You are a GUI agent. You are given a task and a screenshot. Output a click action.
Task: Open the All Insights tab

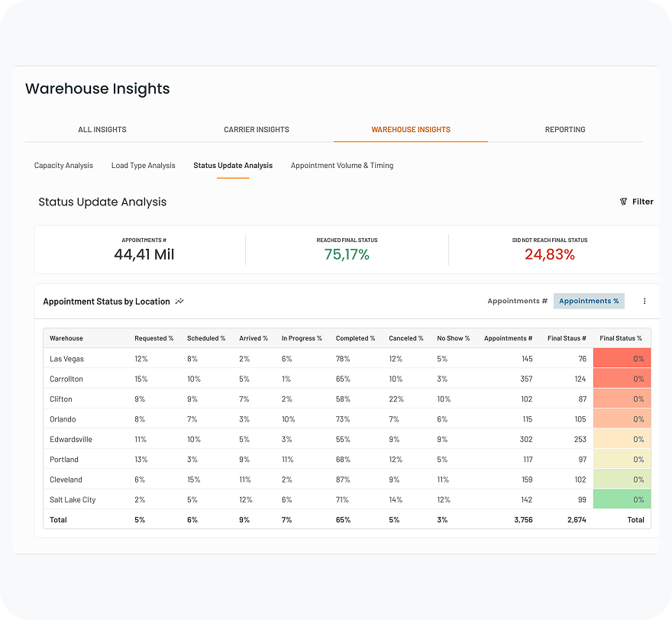pyautogui.click(x=102, y=130)
